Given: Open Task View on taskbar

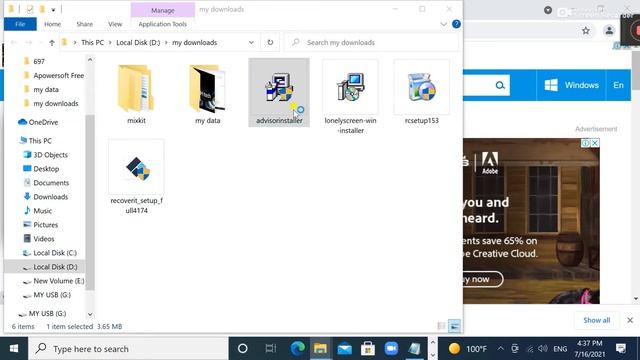Looking at the screenshot, I should [x=270, y=349].
